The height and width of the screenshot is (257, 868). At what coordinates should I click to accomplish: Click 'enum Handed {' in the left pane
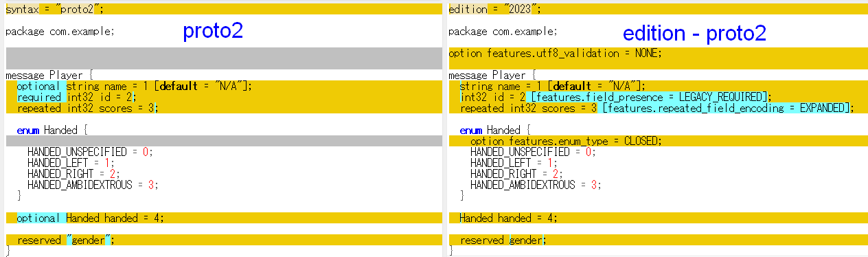coord(52,130)
